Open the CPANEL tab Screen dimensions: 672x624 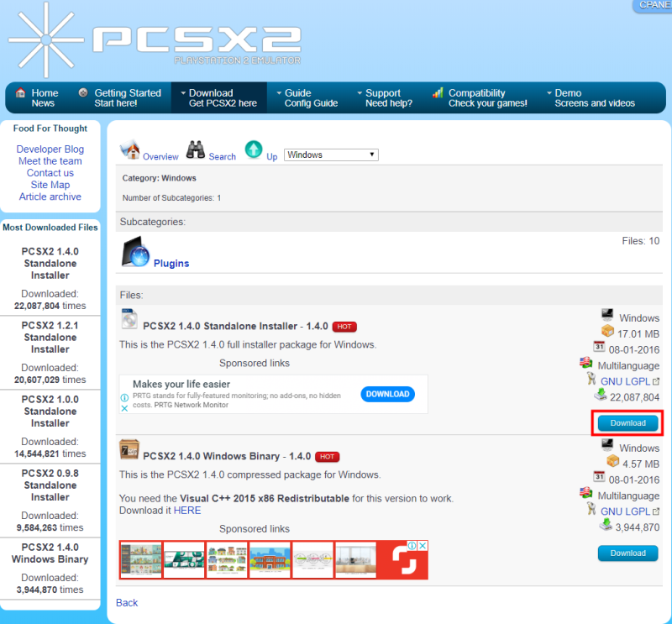coord(653,5)
